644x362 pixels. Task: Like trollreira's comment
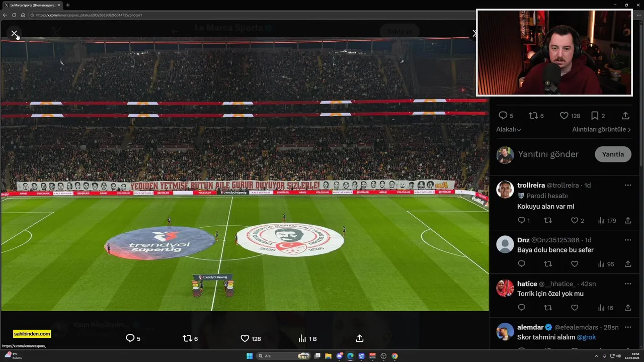point(575,220)
